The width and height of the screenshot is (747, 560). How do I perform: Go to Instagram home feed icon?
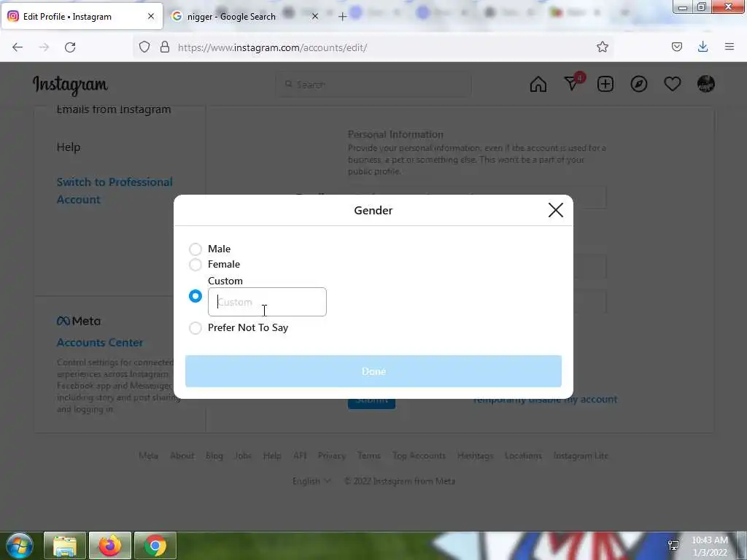tap(538, 85)
